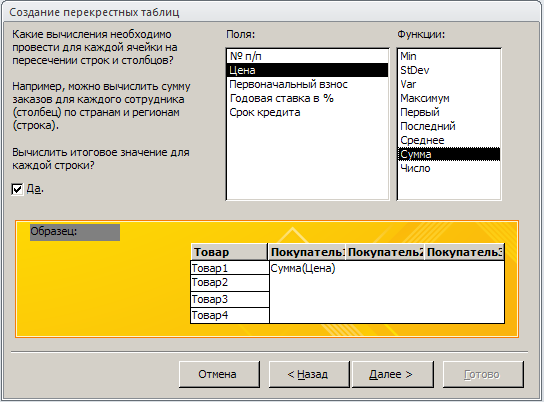Choose the 'Сумма' function
Image resolution: width=544 pixels, height=402 pixels.
[449, 154]
